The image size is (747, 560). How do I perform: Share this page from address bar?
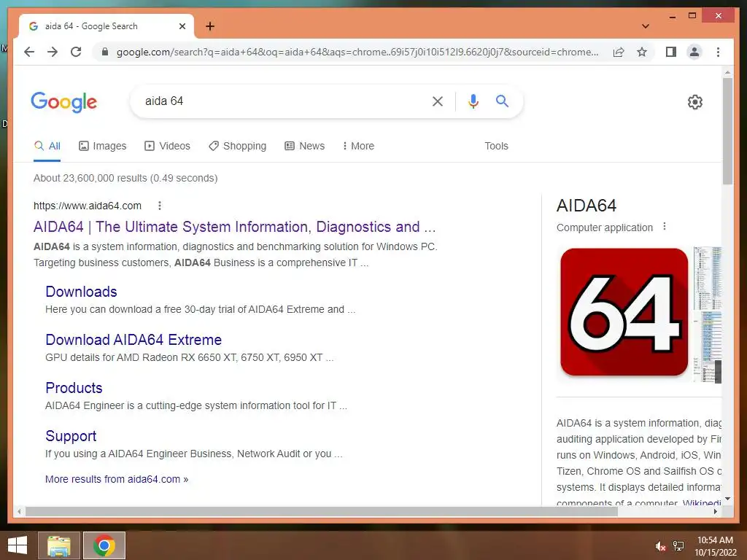[x=619, y=52]
